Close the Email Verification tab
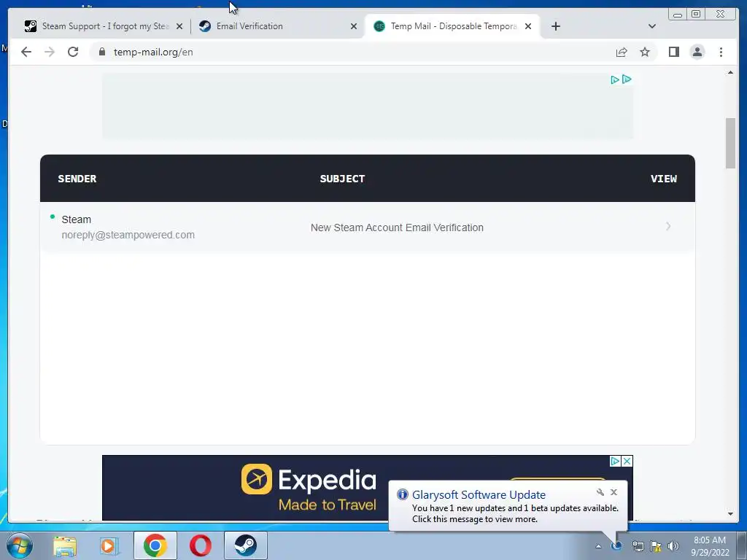This screenshot has width=747, height=560. (x=354, y=26)
